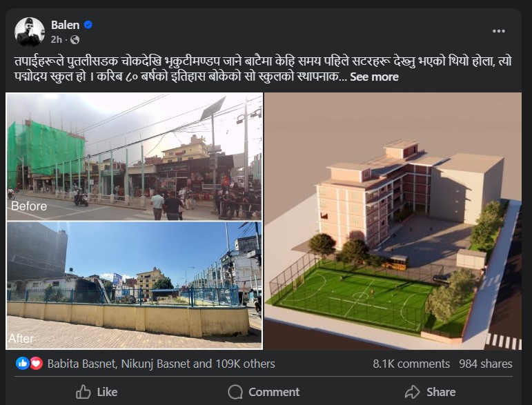The image size is (532, 405).
Task: View the 984 shares list
Action: pyautogui.click(x=486, y=364)
